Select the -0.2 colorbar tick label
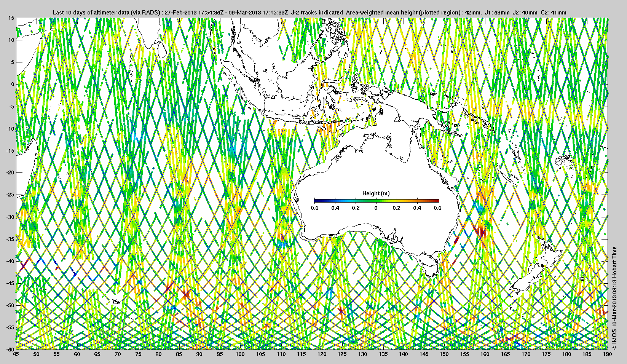 point(355,208)
